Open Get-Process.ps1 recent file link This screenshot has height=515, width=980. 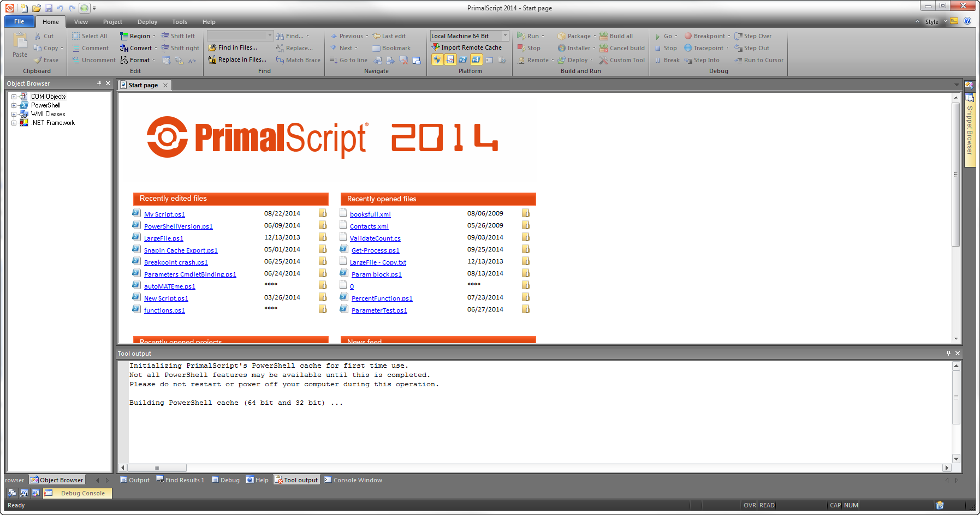[376, 250]
